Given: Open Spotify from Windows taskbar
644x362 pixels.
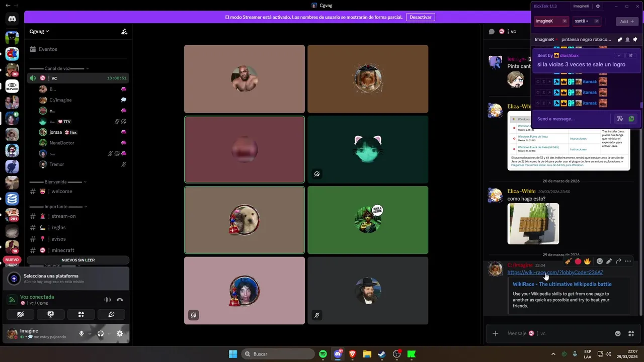Looking at the screenshot, I should (x=323, y=354).
